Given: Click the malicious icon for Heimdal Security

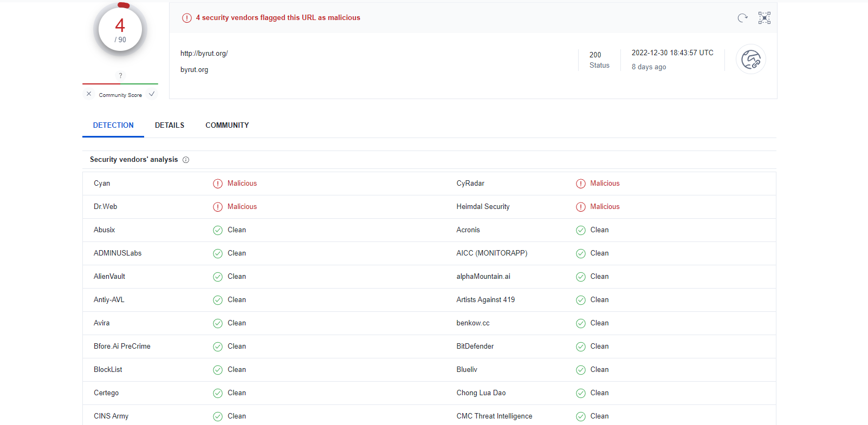Looking at the screenshot, I should [581, 207].
